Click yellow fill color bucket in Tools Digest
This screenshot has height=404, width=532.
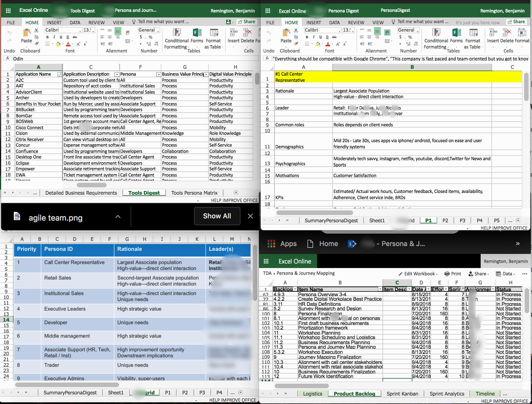click(58, 44)
